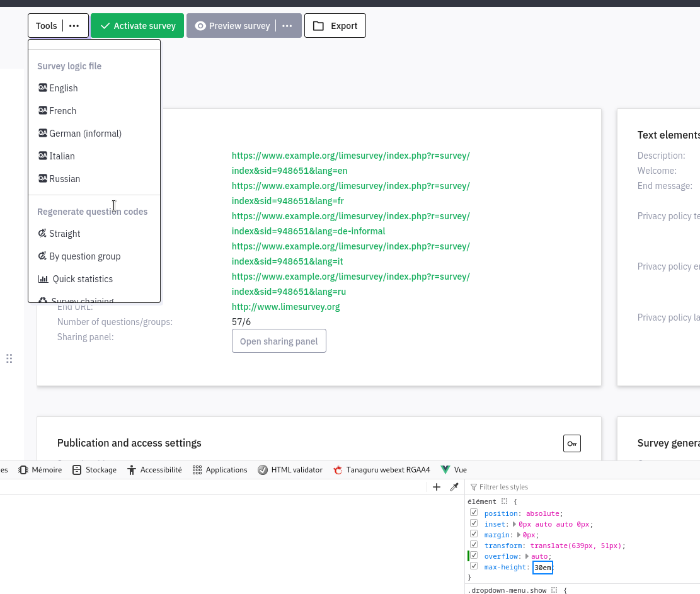Open the Accessibilité devtools panel
The image size is (700, 594).
(154, 470)
